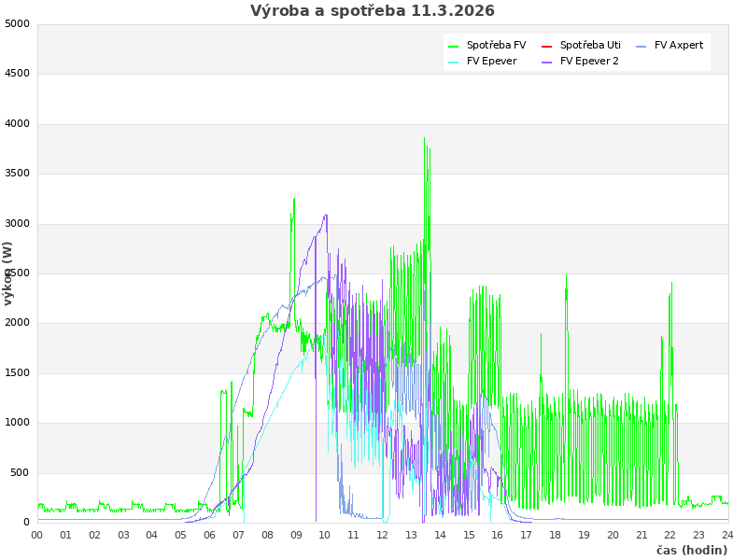The height and width of the screenshot is (560, 747).
Task: Select hour 24 on the time axis
Action: 727,535
